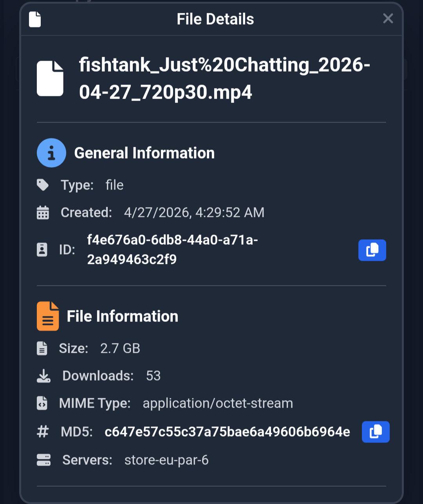Click the type value file
The height and width of the screenshot is (504, 423).
coord(114,185)
